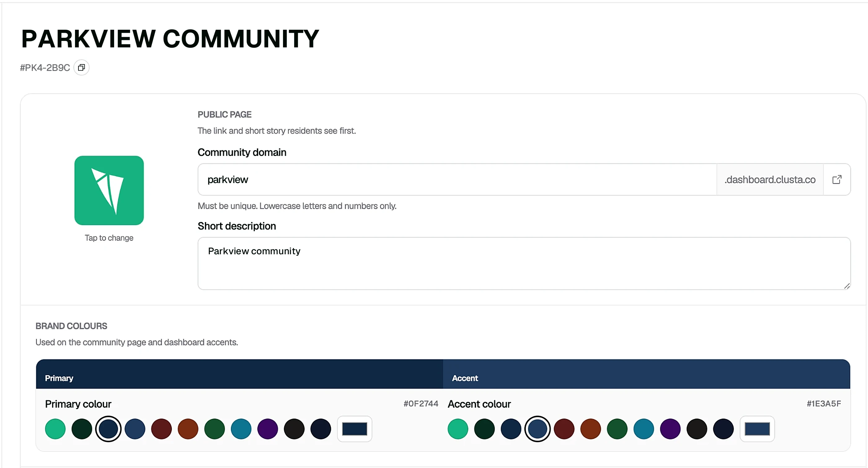Image resolution: width=868 pixels, height=468 pixels.
Task: Choose maroon Accent colour swatch
Action: pyautogui.click(x=564, y=429)
